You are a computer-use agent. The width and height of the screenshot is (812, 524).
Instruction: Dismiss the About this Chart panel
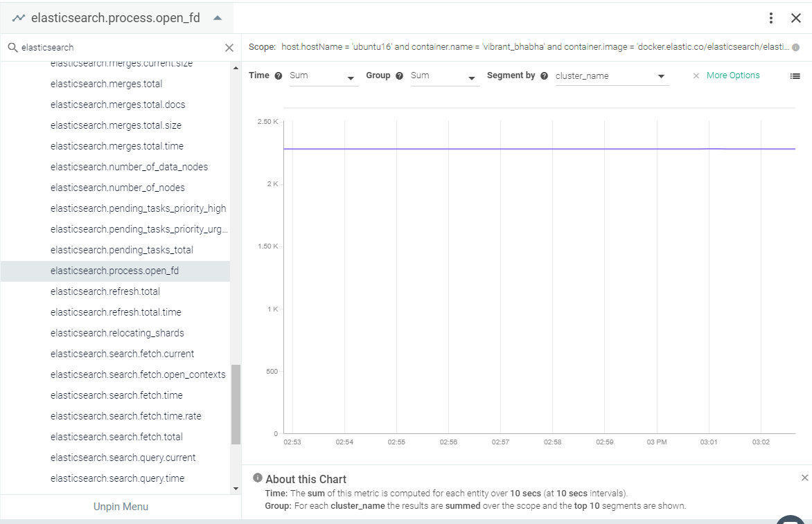coord(805,478)
